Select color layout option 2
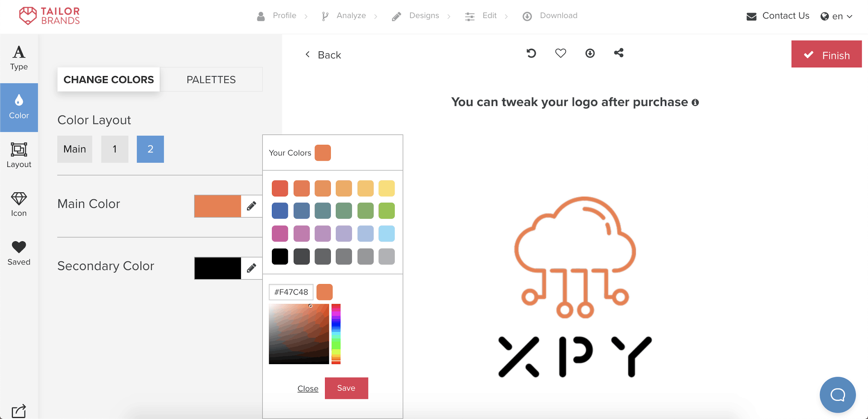 click(x=150, y=149)
